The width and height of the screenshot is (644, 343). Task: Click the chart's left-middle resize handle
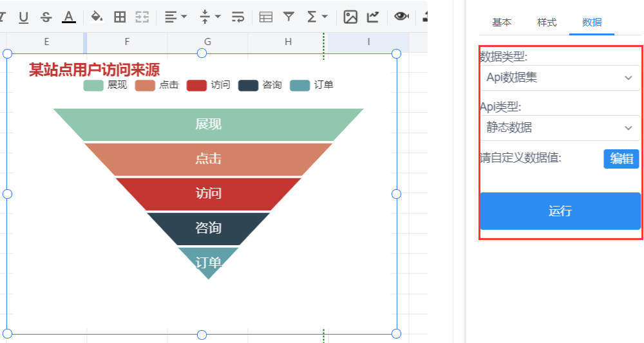7,194
